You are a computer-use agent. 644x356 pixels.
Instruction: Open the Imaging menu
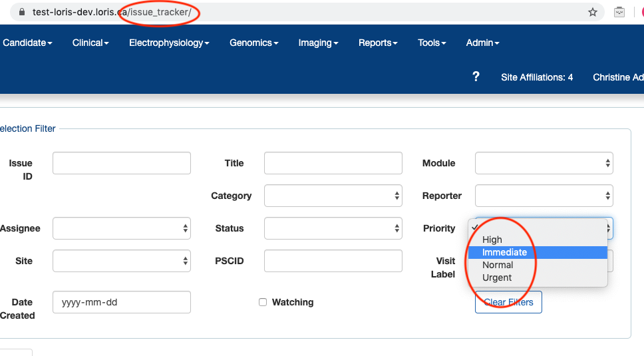(x=318, y=43)
